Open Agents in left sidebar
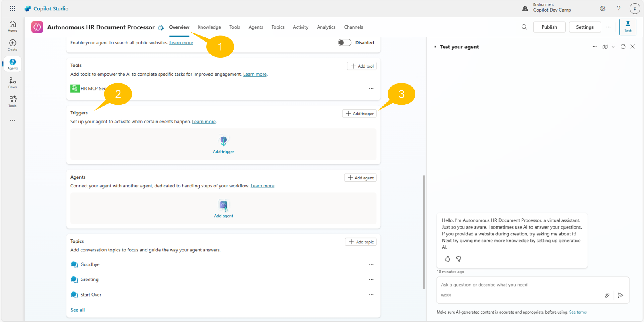The height and width of the screenshot is (322, 644). click(x=12, y=64)
